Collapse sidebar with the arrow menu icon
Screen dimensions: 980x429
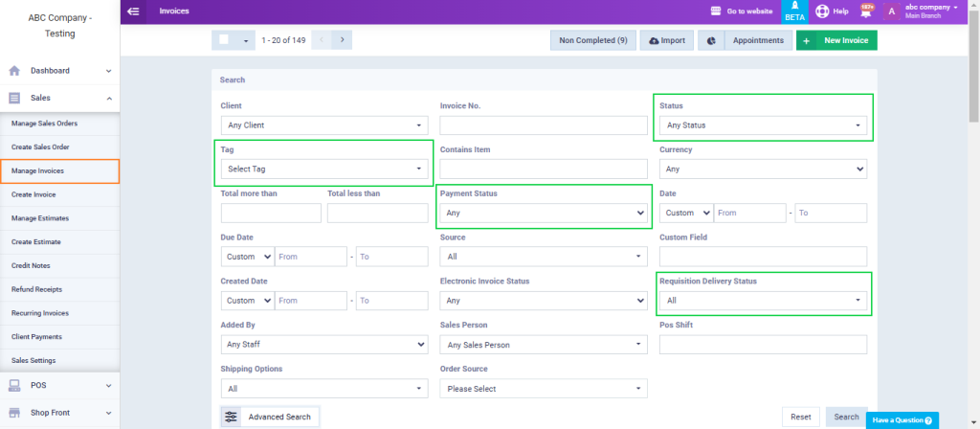[x=132, y=11]
